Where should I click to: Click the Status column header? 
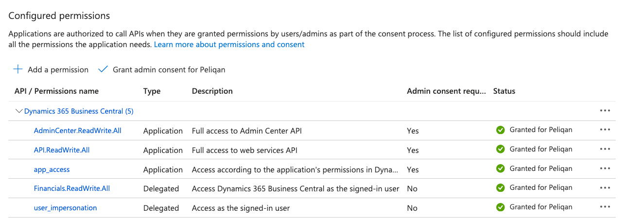(504, 91)
